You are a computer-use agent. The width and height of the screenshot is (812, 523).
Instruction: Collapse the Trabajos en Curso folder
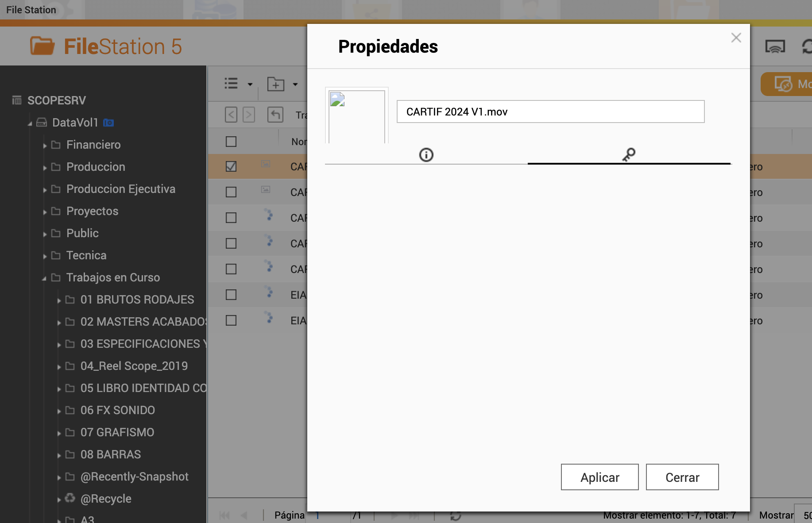click(44, 278)
